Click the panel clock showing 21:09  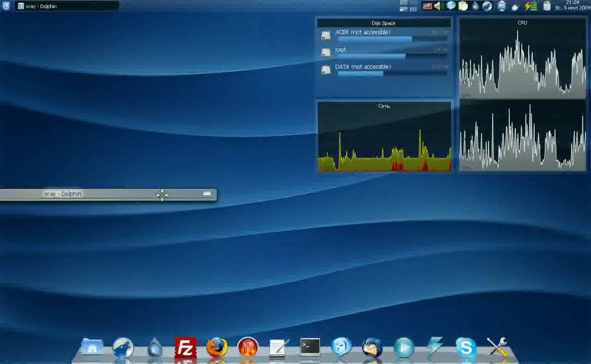point(572,5)
